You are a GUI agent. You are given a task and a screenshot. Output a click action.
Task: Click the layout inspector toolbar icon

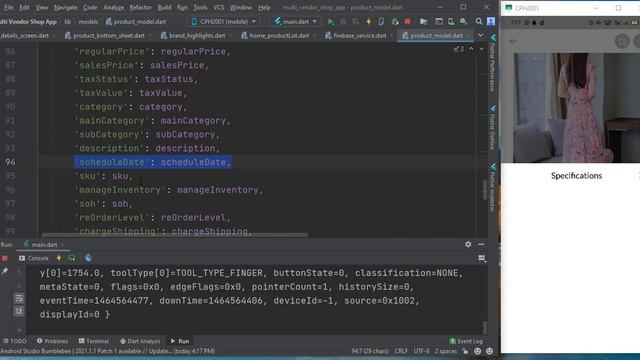(439, 21)
